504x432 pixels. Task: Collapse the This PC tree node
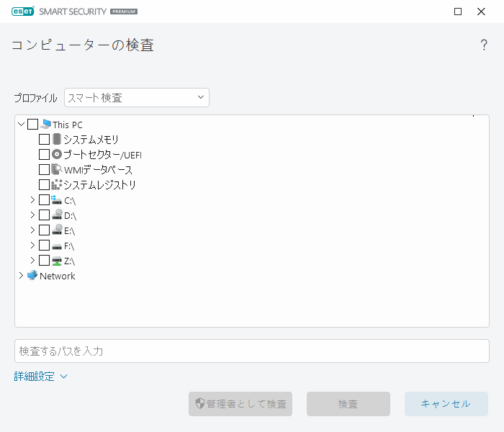click(21, 125)
